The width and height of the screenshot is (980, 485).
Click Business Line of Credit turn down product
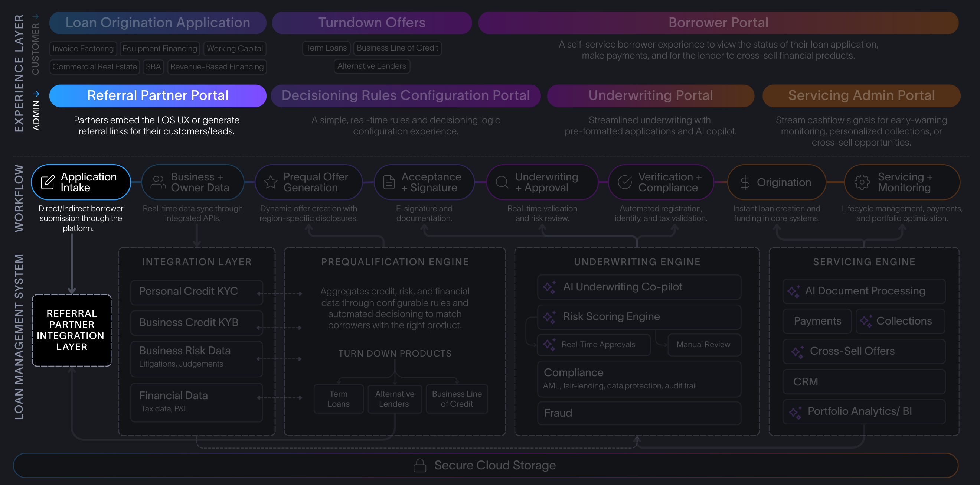457,398
